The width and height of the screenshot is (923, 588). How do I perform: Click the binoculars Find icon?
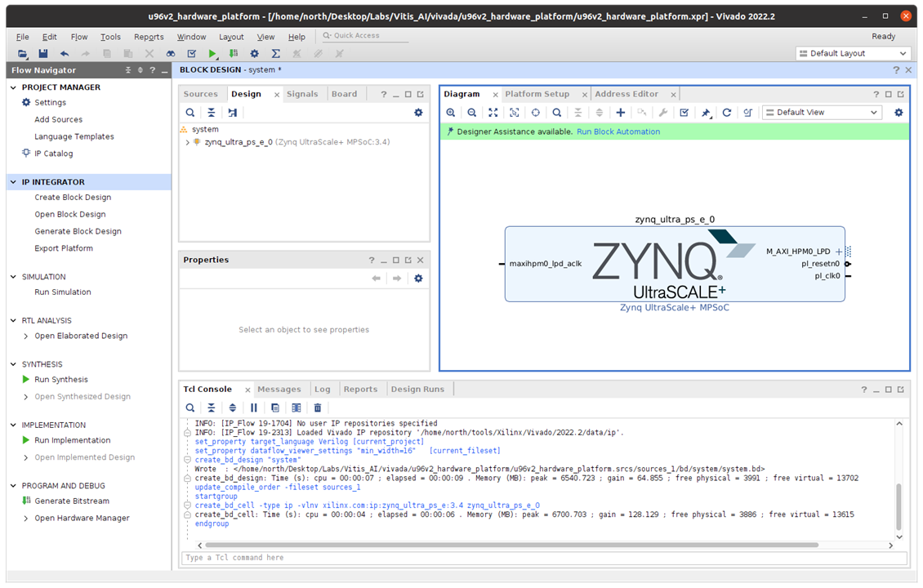pos(170,54)
